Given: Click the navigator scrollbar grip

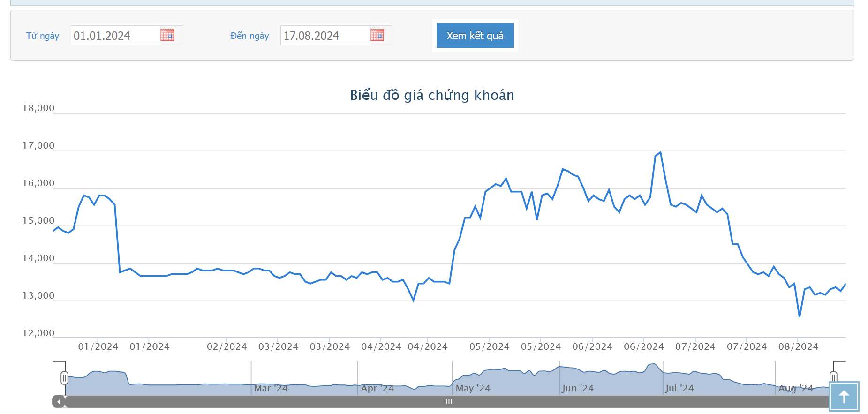Looking at the screenshot, I should coord(449,401).
